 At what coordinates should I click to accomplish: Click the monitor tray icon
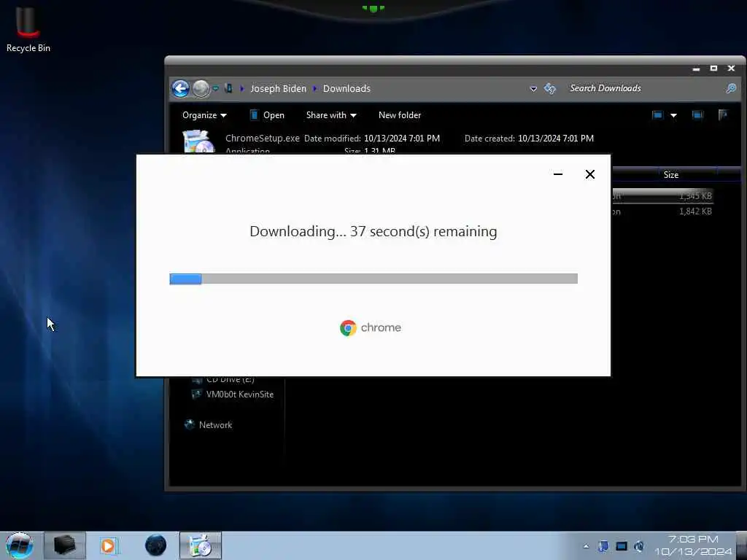(622, 546)
